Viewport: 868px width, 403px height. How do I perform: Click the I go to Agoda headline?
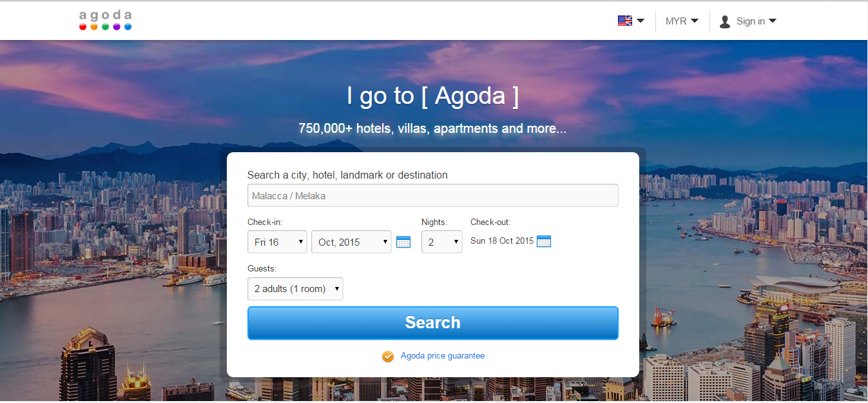[432, 96]
